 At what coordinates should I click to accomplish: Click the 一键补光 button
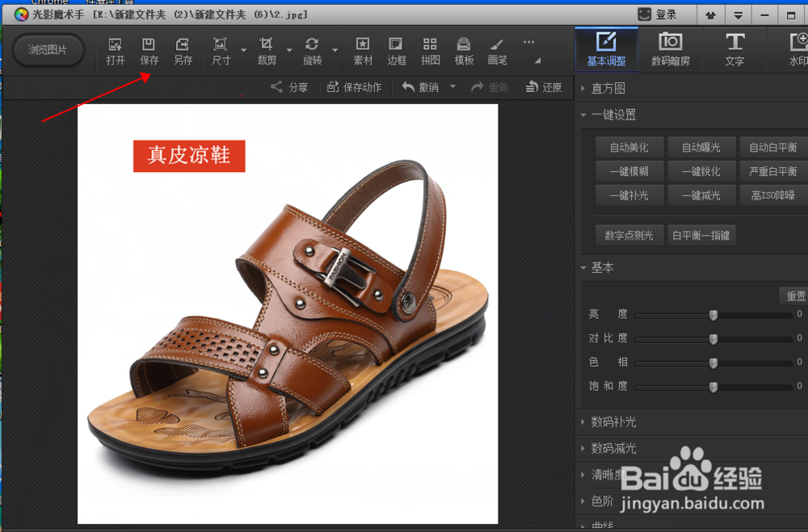pos(629,195)
